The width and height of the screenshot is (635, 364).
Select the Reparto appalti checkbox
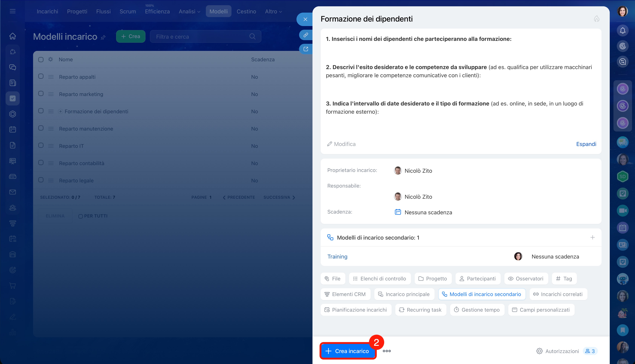pos(41,76)
